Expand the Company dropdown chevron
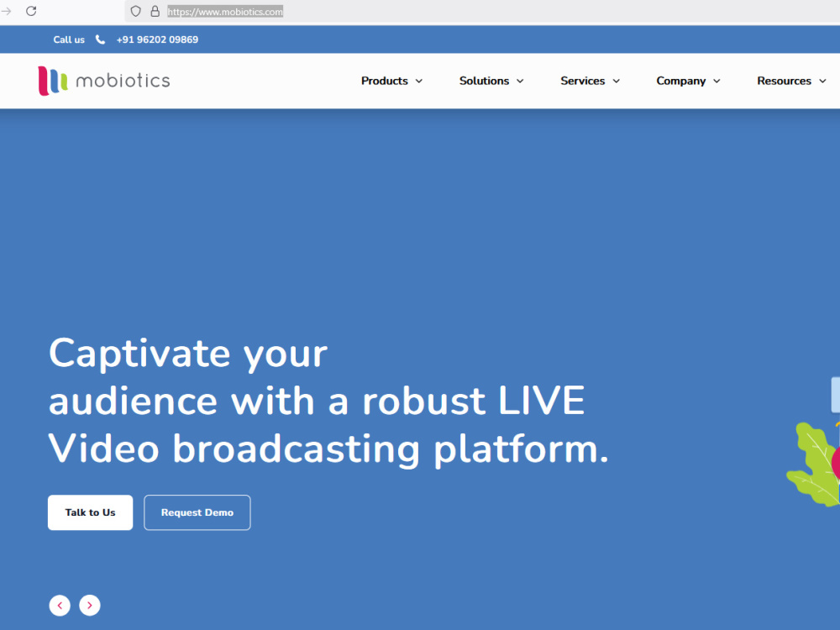 [717, 81]
